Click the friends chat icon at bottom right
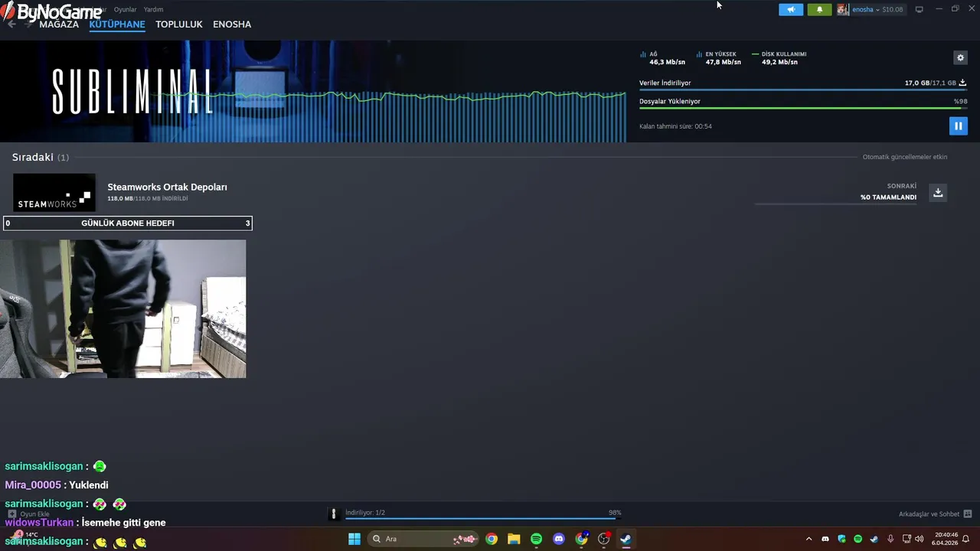This screenshot has width=980, height=551. (x=968, y=514)
